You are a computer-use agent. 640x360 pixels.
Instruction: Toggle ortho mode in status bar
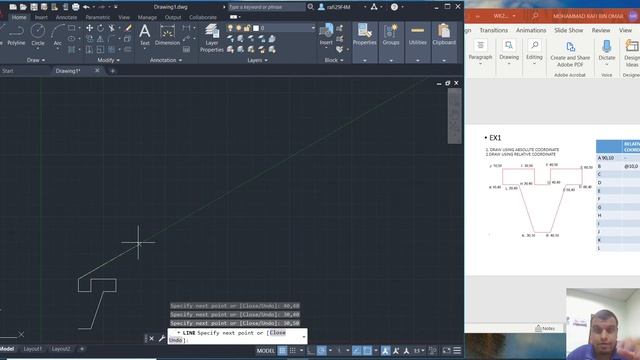[311, 351]
